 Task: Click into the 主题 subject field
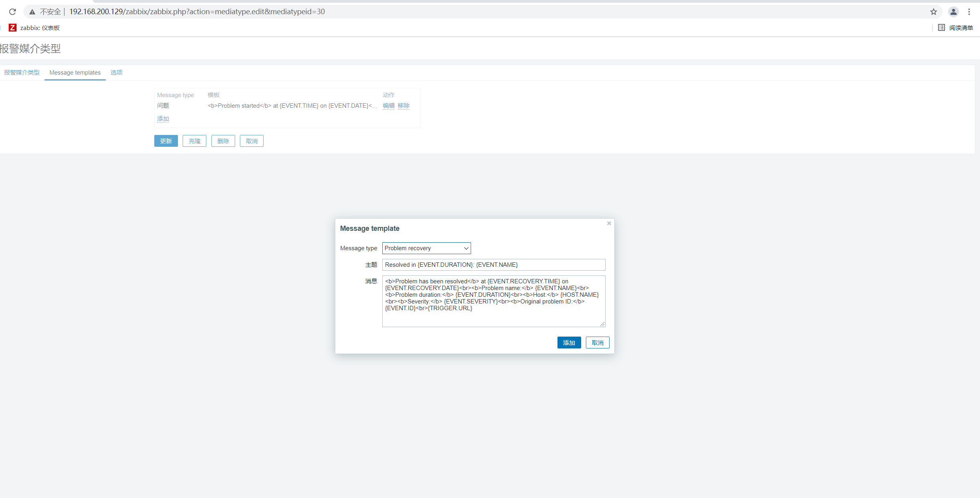(x=493, y=265)
